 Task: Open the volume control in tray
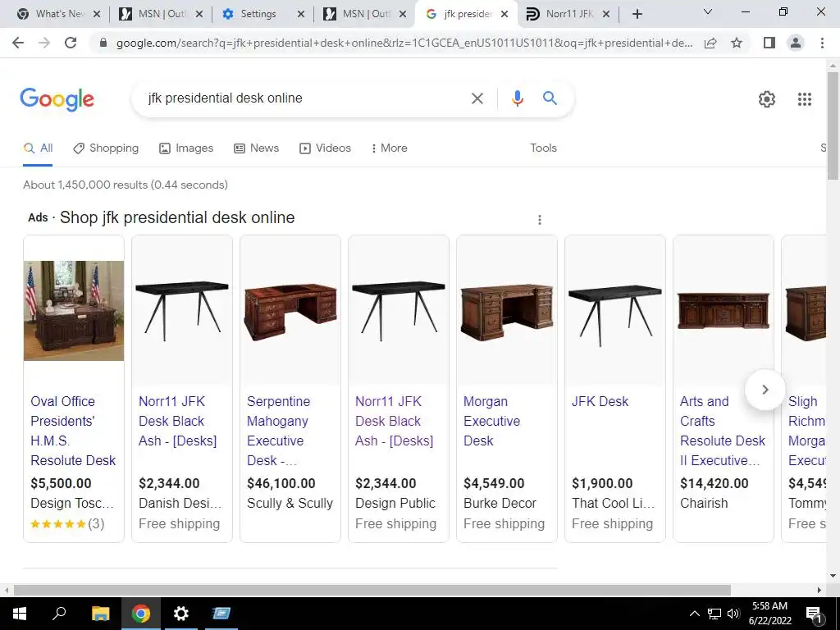[733, 614]
